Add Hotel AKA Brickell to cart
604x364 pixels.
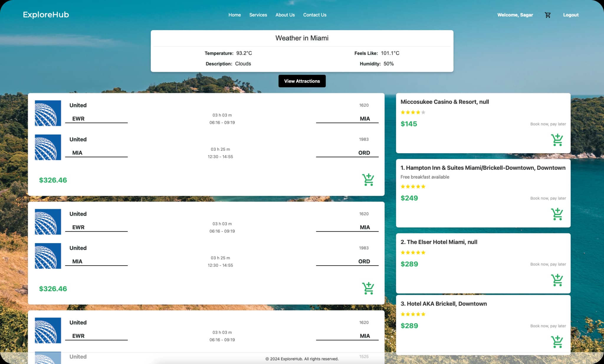click(x=557, y=342)
